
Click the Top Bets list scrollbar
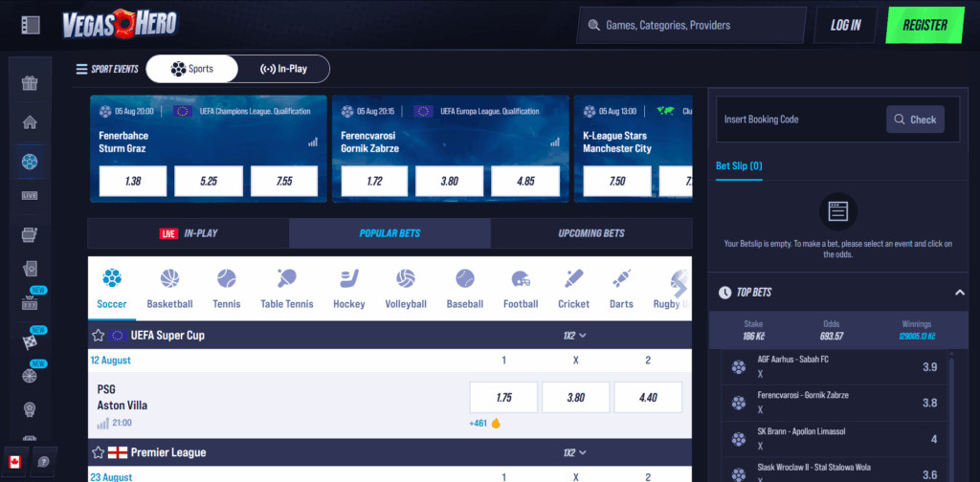(952, 415)
